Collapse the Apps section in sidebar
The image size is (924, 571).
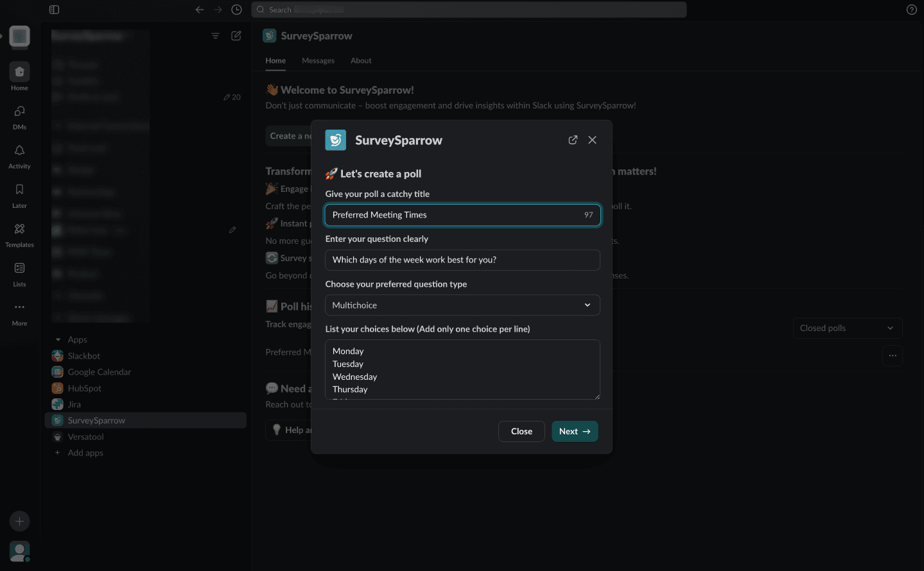(58, 340)
